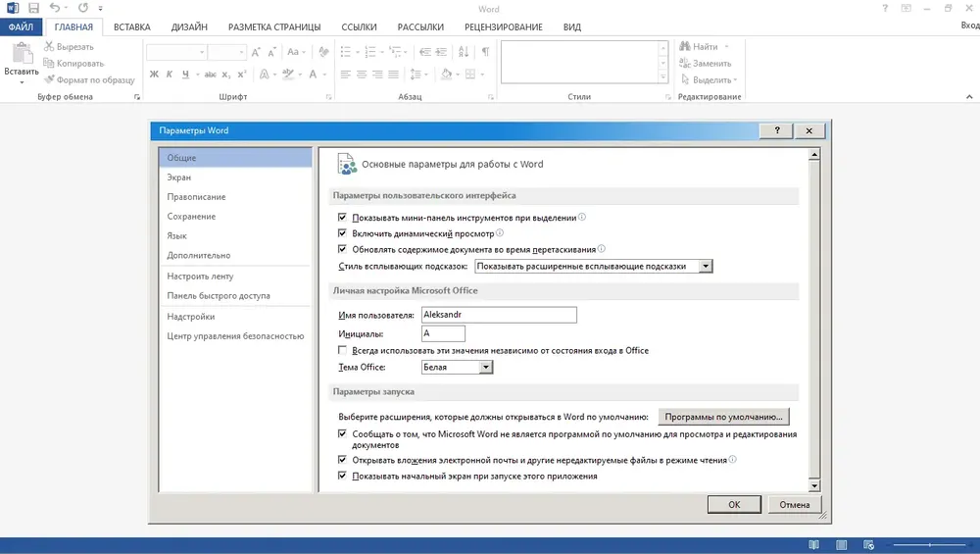
Task: Switch to the РАЗМЕТКА СТРАНИЦЫ tab
Action: (274, 26)
